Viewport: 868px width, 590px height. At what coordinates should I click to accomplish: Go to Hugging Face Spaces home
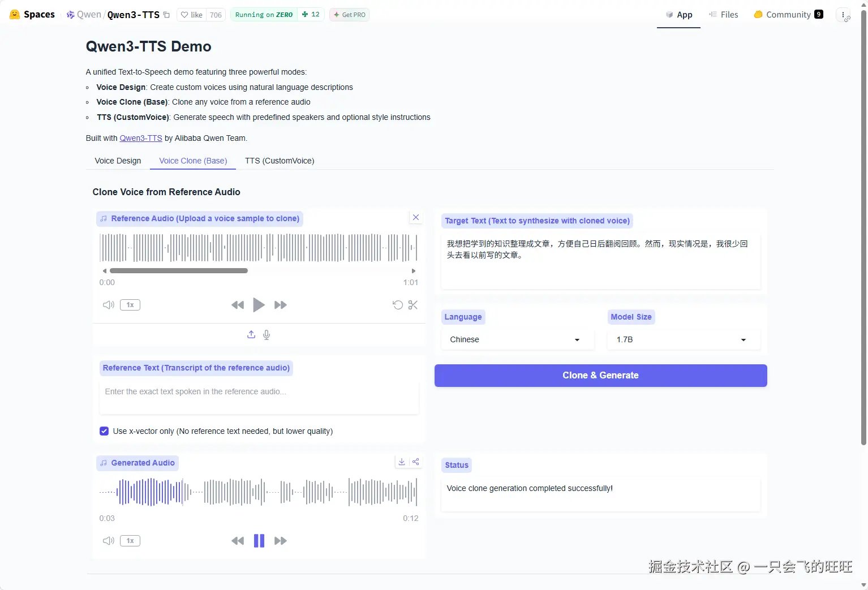point(32,15)
